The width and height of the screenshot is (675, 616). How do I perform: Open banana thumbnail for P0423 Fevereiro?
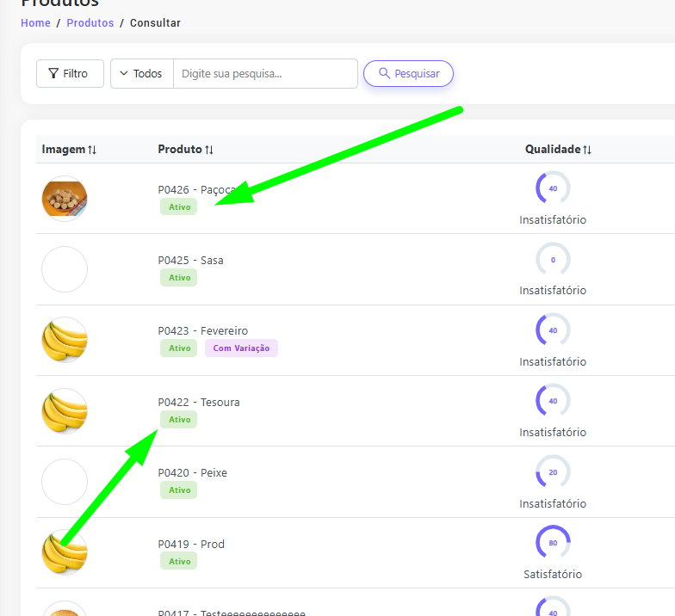(x=65, y=340)
